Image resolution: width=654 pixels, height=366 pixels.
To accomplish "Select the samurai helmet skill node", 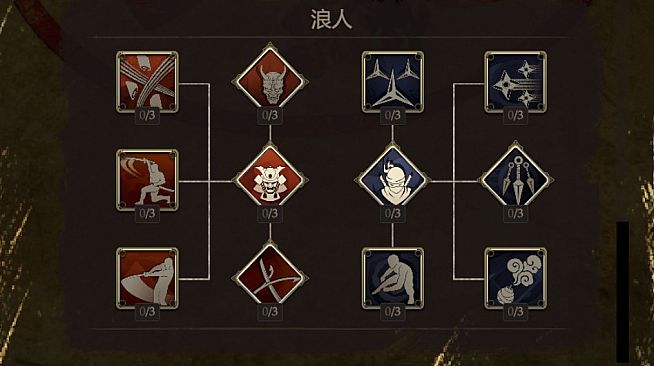I will pyautogui.click(x=270, y=180).
